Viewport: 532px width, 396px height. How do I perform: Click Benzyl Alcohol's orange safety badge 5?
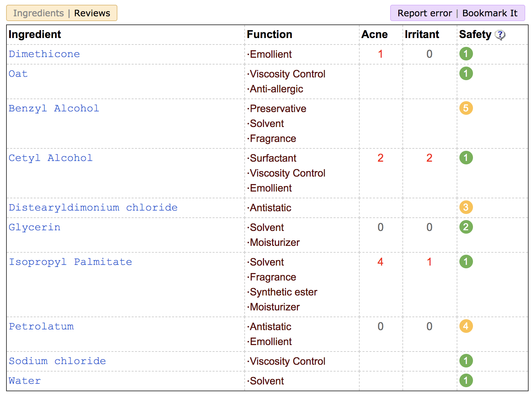466,108
